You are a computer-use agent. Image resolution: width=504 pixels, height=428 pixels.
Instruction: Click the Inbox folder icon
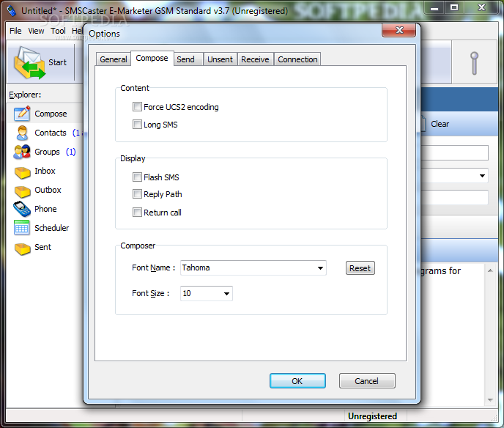(22, 172)
